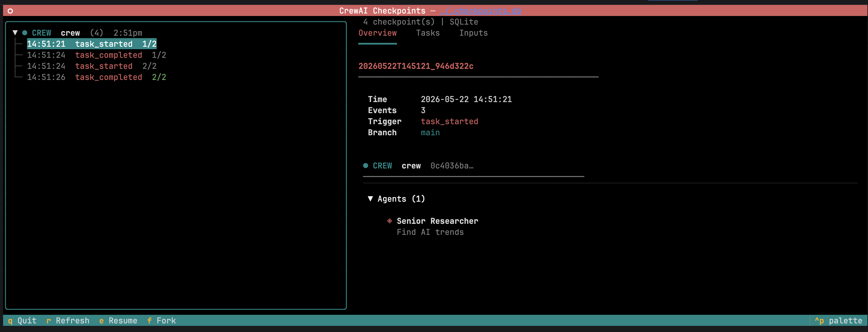The image size is (868, 332).
Task: Click the 2026-05-22 14:51:21 time value
Action: point(466,99)
